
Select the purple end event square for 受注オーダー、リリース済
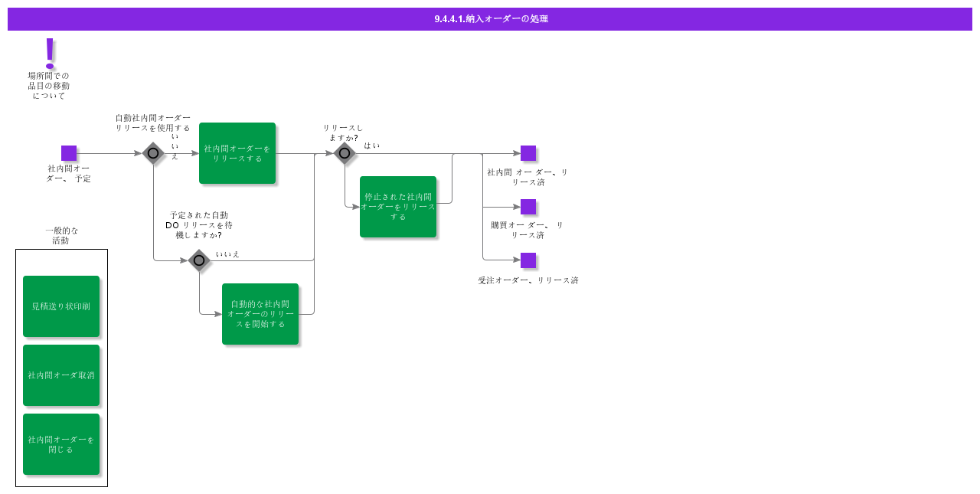click(528, 260)
